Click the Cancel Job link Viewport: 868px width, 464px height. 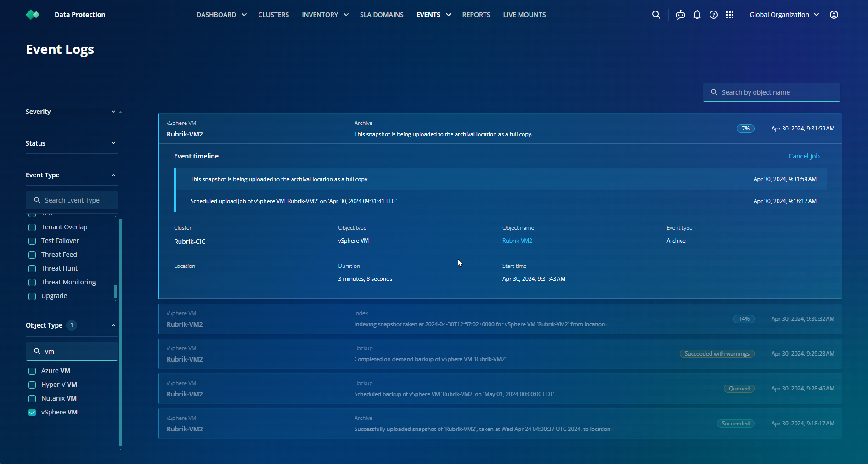click(x=804, y=156)
